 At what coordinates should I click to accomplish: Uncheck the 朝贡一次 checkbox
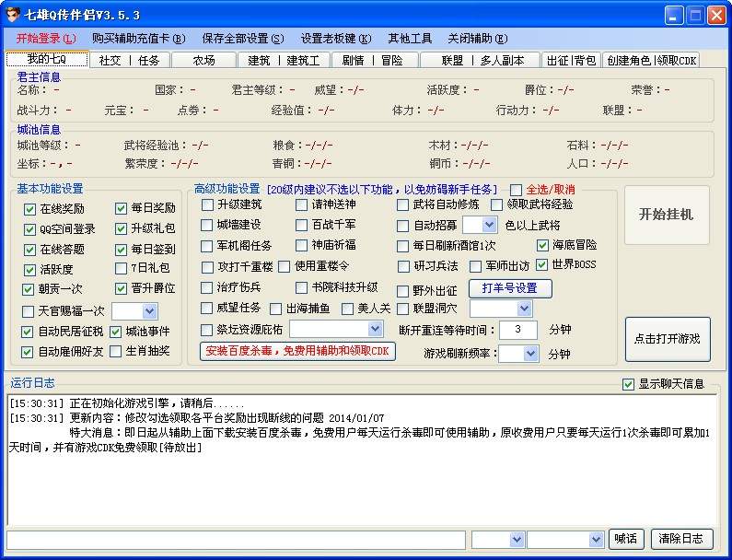(28, 289)
